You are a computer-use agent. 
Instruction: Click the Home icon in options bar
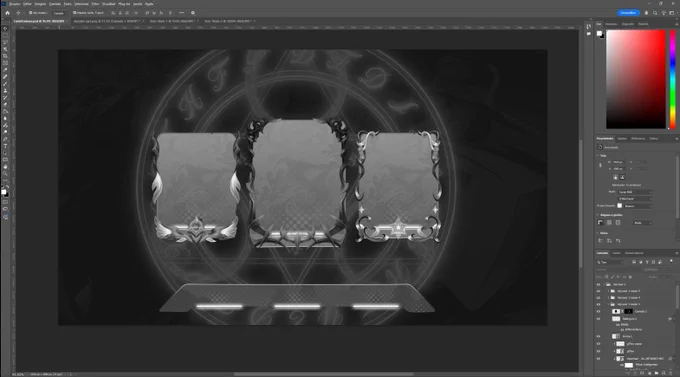click(x=7, y=13)
